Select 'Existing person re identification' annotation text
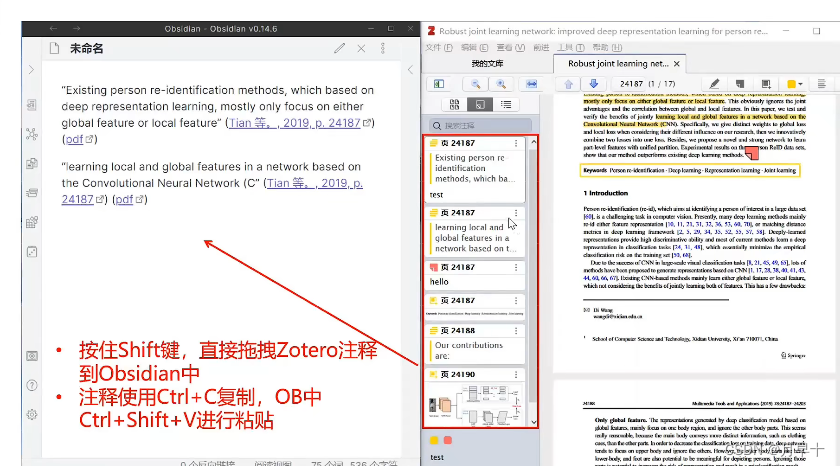This screenshot has width=840, height=466. (475, 168)
